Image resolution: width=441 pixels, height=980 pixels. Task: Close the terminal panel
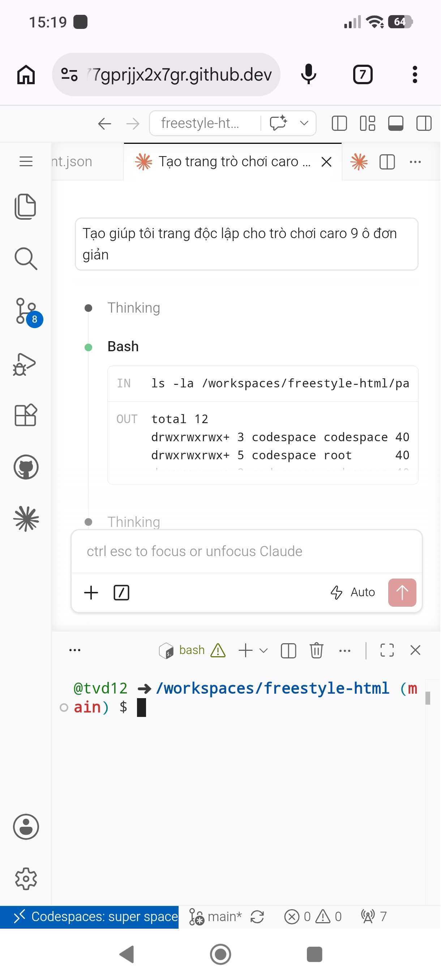click(415, 650)
